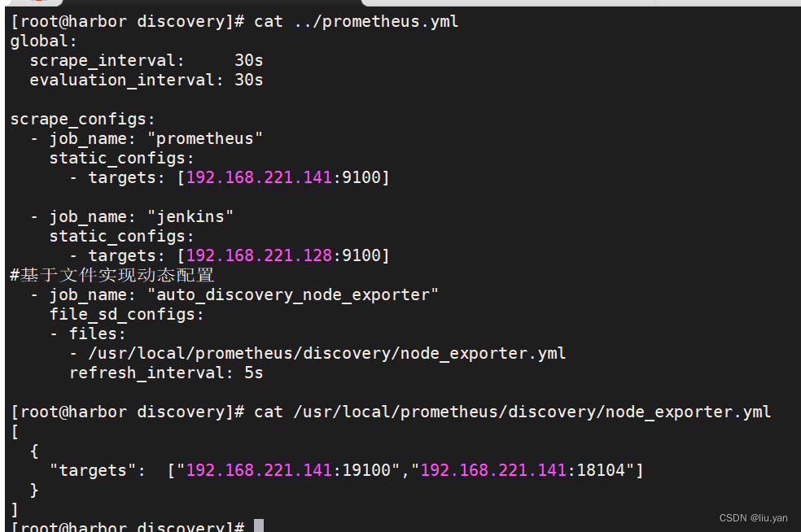Click the terminal cursor at final prompt
This screenshot has width=801, height=532.
pyautogui.click(x=259, y=525)
